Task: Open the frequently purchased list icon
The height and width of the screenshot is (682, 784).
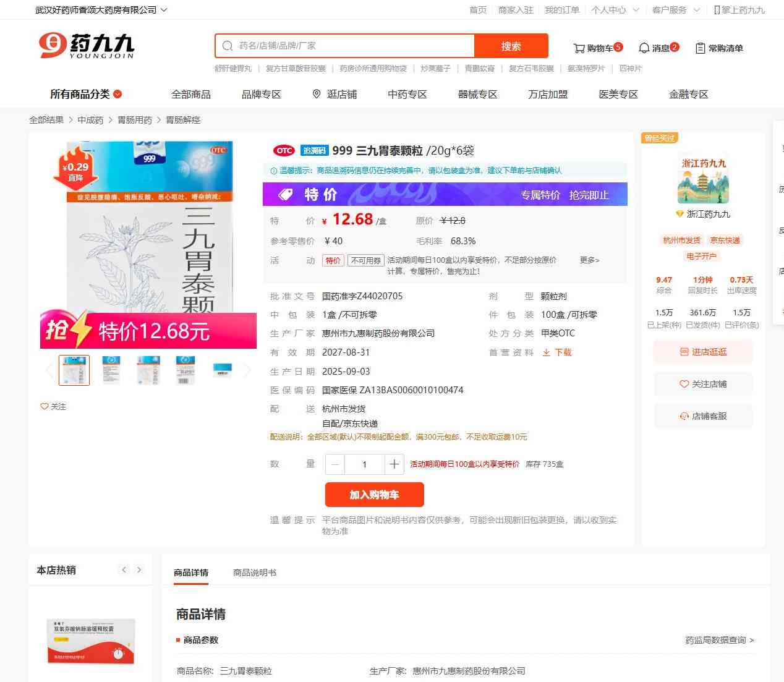Action: [x=700, y=48]
